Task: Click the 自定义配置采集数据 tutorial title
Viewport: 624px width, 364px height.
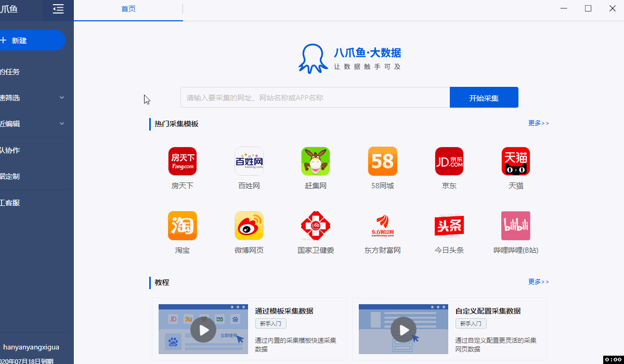Action: pyautogui.click(x=488, y=311)
